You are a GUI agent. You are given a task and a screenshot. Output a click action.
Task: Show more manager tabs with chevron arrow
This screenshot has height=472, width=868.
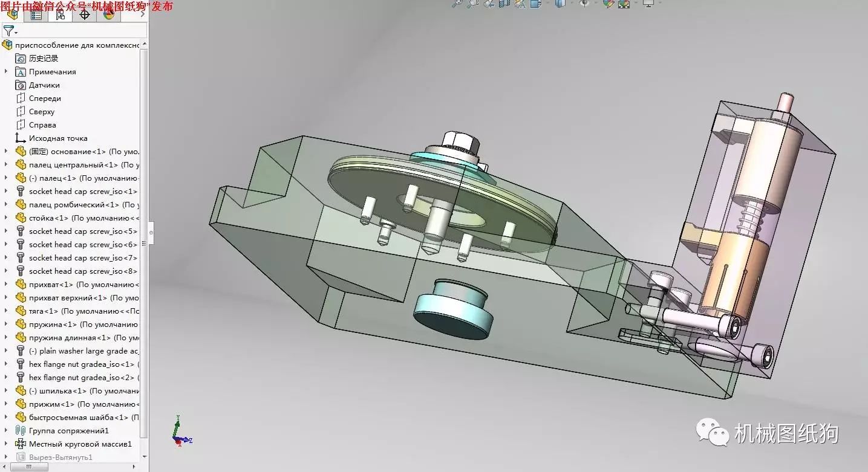pyautogui.click(x=143, y=14)
